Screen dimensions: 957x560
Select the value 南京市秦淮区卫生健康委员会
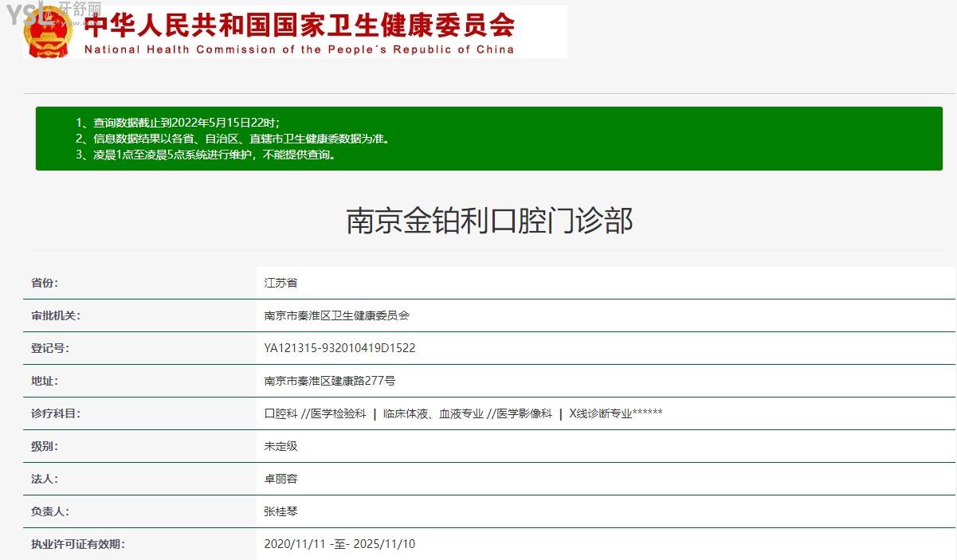[x=337, y=315]
